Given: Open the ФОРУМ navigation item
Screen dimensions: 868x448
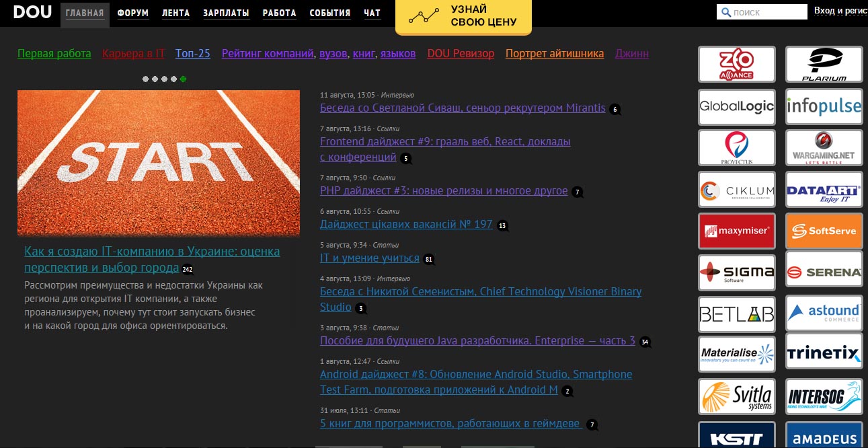Looking at the screenshot, I should (133, 13).
